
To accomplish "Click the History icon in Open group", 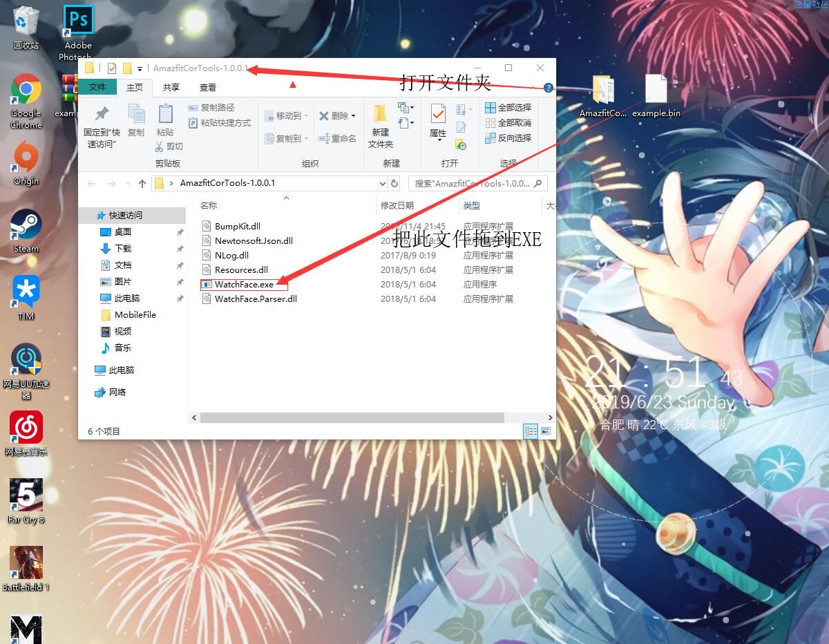I will (x=461, y=144).
